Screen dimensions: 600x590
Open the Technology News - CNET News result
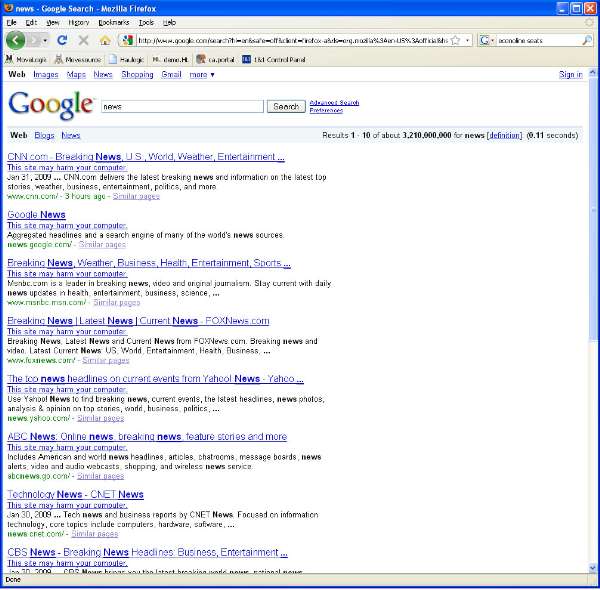tap(75, 494)
